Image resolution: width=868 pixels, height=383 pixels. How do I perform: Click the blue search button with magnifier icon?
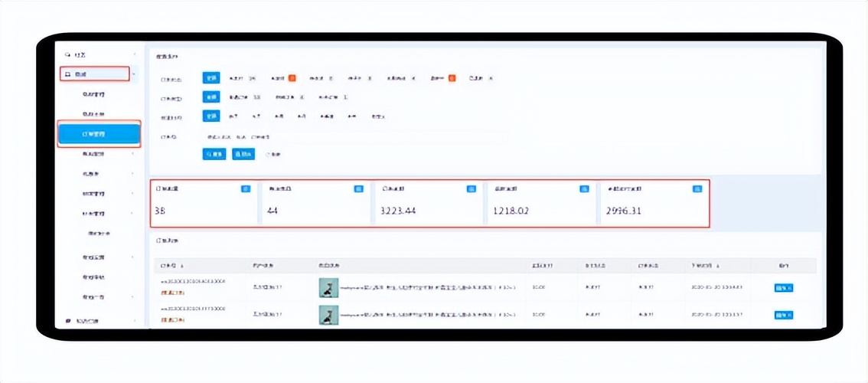pos(214,154)
